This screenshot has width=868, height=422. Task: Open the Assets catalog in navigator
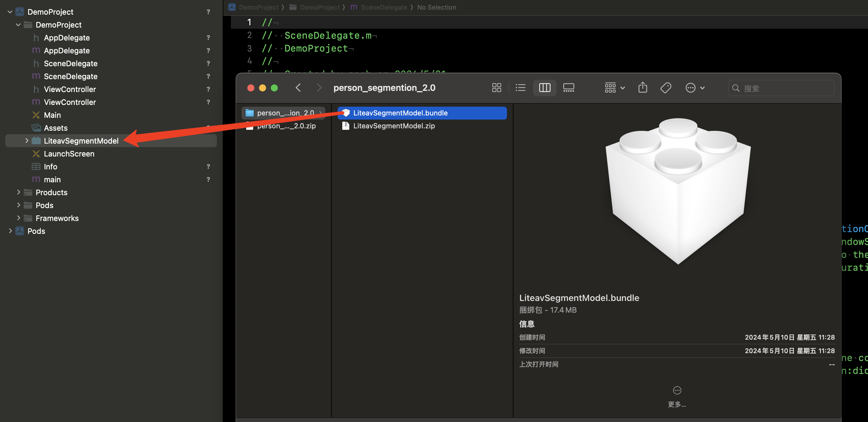tap(56, 128)
